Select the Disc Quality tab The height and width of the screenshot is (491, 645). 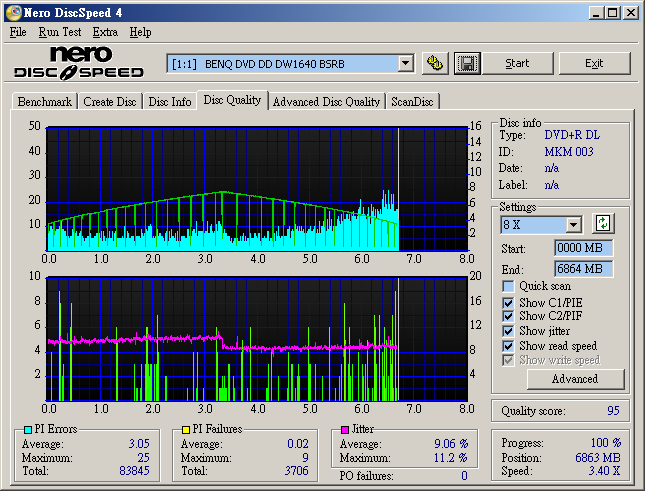pos(232,100)
